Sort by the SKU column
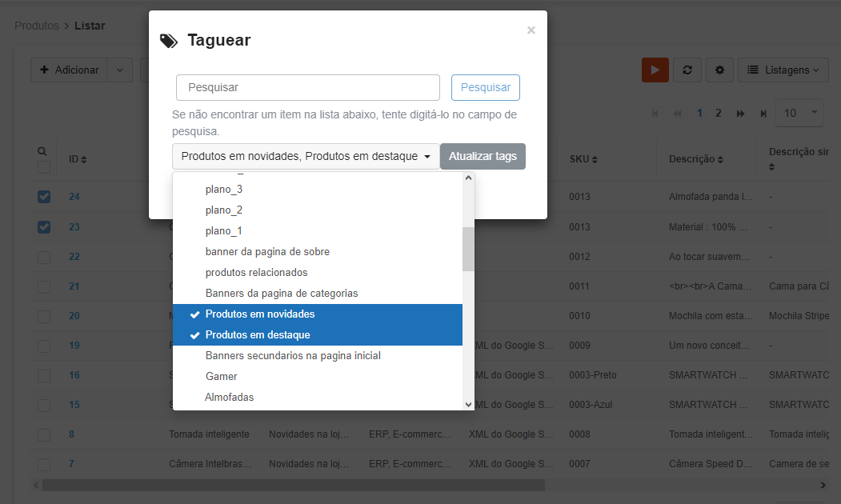 point(583,159)
